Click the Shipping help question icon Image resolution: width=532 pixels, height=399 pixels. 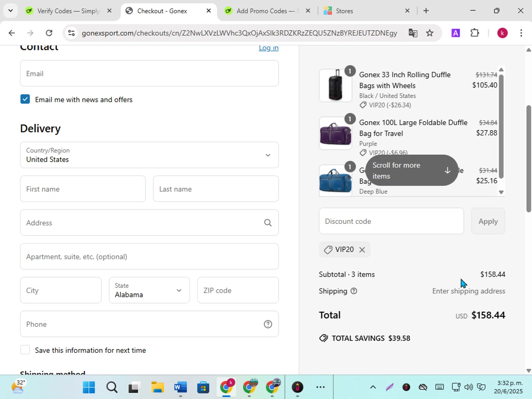[x=354, y=291]
